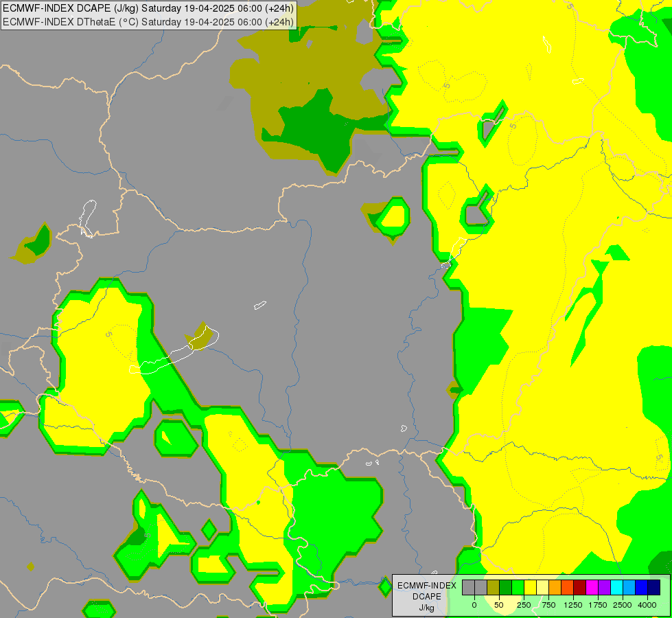Pick the red-orange legend swatch

click(x=568, y=588)
